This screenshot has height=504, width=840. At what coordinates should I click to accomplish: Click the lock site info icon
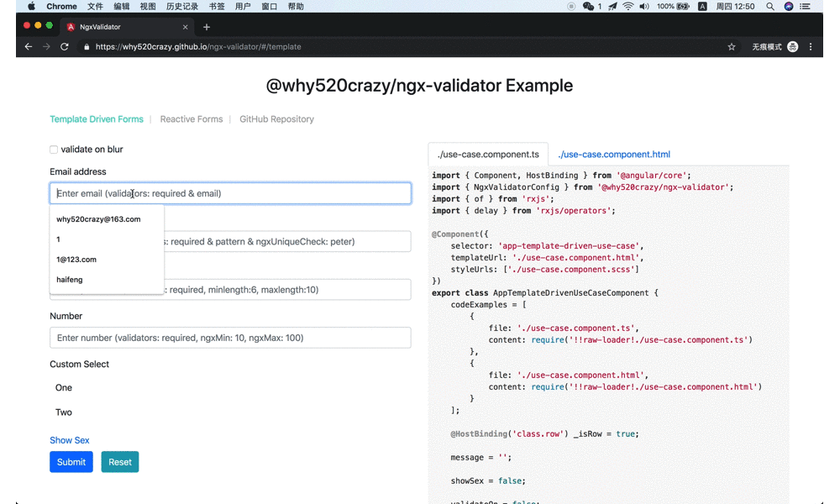pyautogui.click(x=87, y=46)
